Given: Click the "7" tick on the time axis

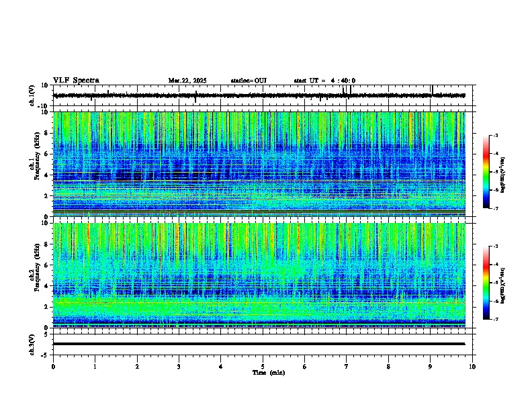Looking at the screenshot, I should click(x=347, y=367).
